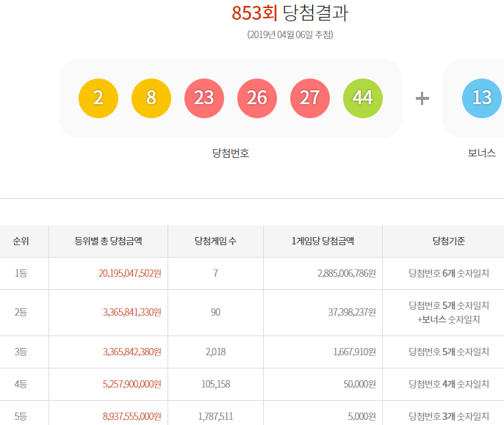Click the total amount 8,937,555,000원
The width and height of the screenshot is (504, 425).
132,417
